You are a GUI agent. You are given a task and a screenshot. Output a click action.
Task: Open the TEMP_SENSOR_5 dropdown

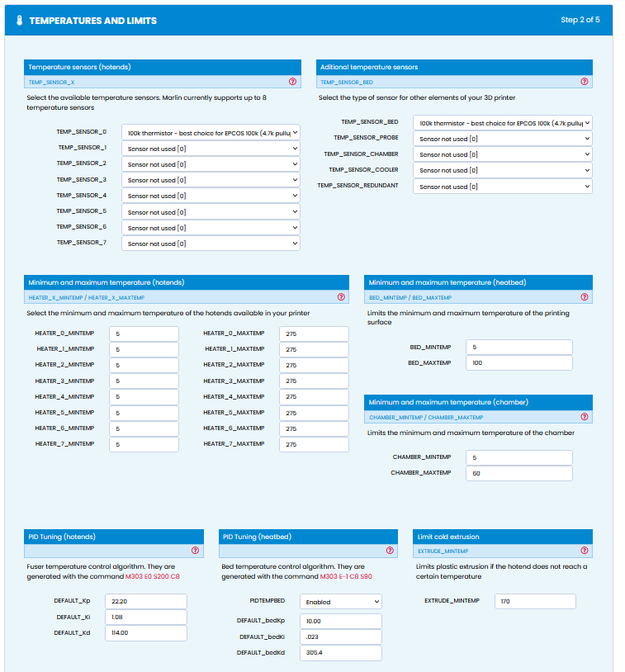coord(211,211)
